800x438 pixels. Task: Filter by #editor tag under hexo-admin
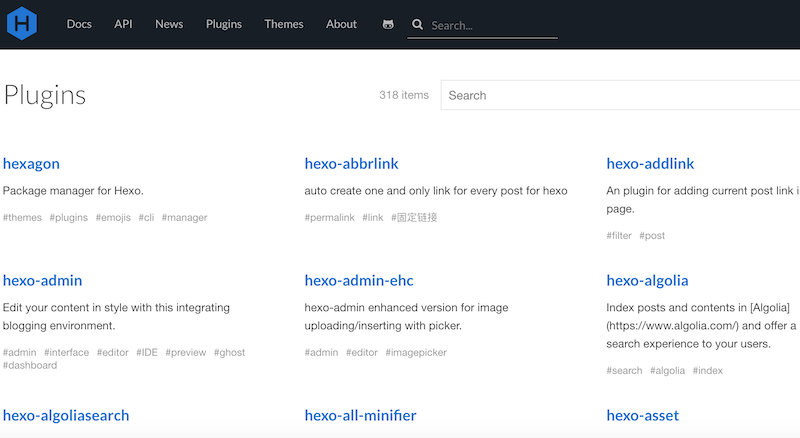(113, 352)
